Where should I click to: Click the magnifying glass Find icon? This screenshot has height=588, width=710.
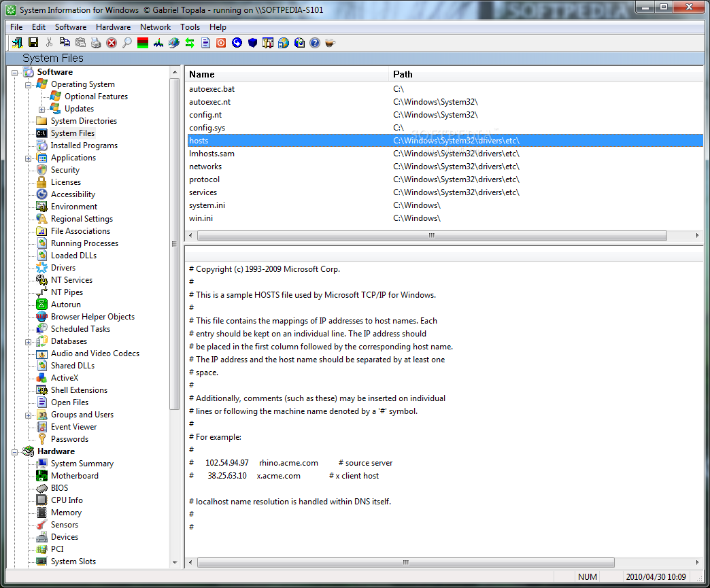(x=127, y=43)
